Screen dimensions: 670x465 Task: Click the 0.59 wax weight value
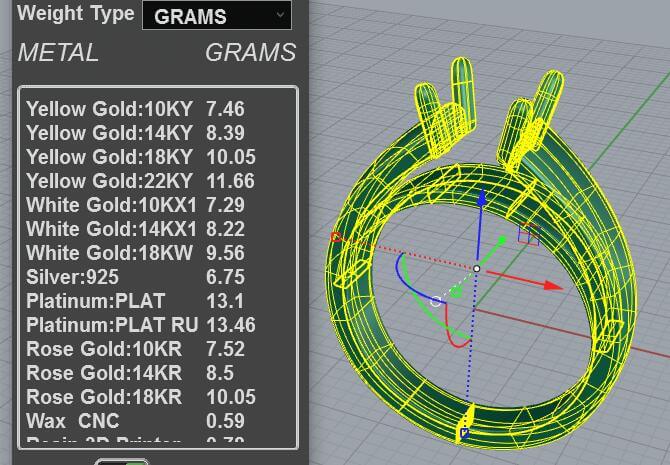point(225,421)
